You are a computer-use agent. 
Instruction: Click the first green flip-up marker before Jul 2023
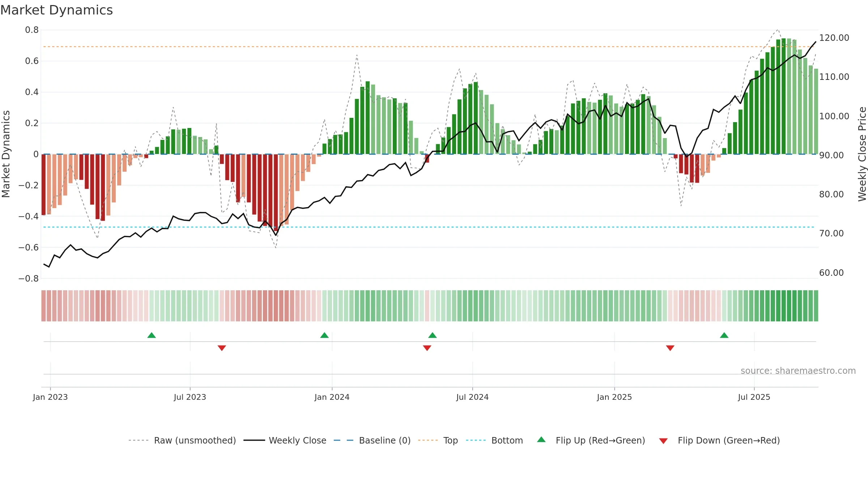[152, 335]
